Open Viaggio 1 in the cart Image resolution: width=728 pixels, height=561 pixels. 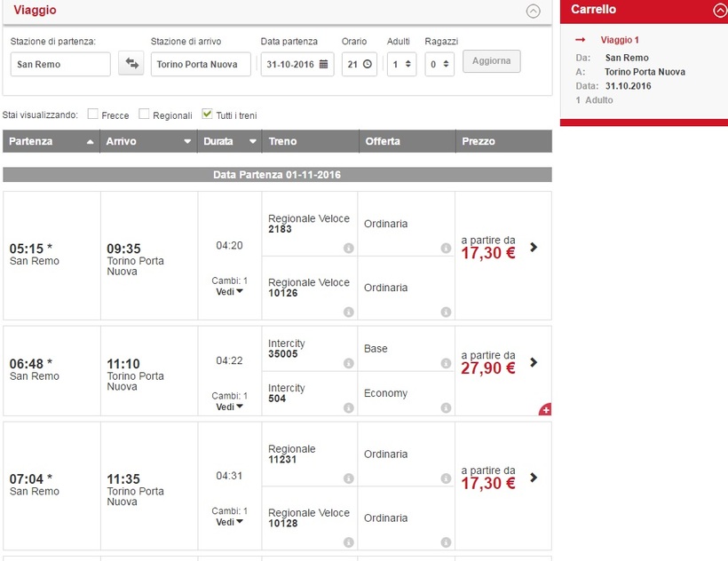(619, 40)
